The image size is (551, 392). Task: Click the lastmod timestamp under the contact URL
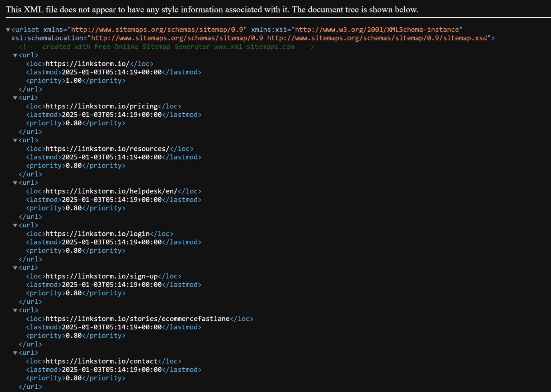click(112, 370)
